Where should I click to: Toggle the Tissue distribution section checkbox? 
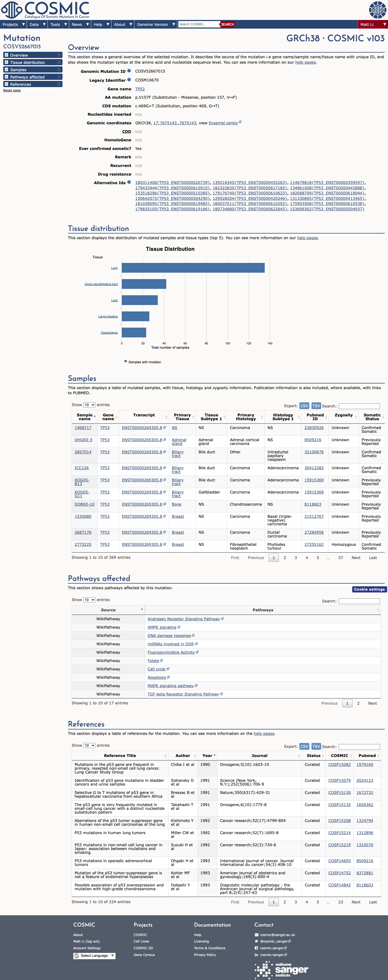click(x=6, y=62)
